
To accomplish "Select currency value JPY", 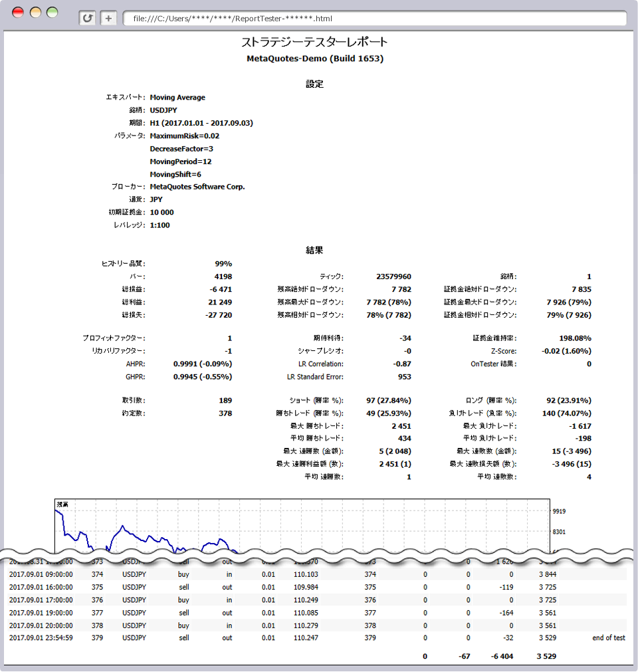I will pyautogui.click(x=156, y=199).
